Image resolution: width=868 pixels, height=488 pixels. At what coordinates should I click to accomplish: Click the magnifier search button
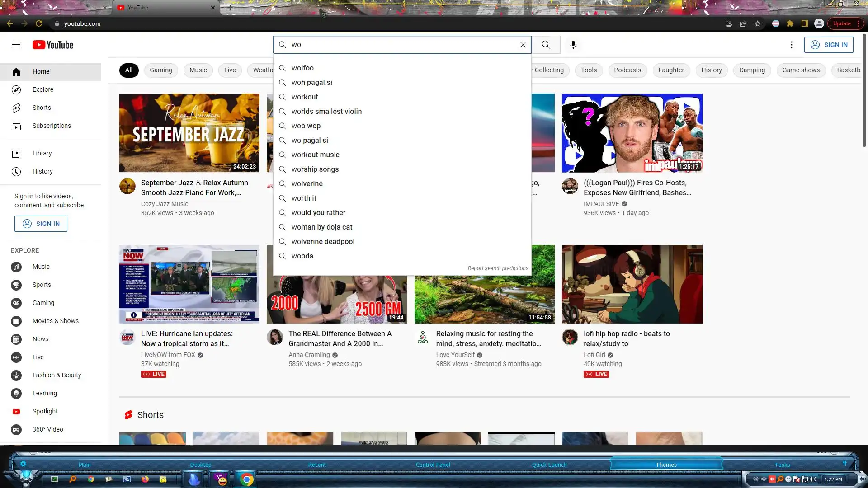(x=546, y=45)
